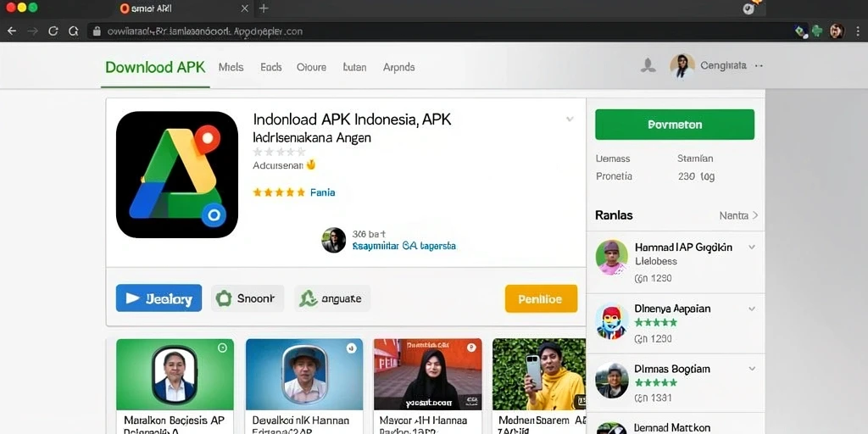Open the more options dots beside Cenghrata

(x=759, y=66)
